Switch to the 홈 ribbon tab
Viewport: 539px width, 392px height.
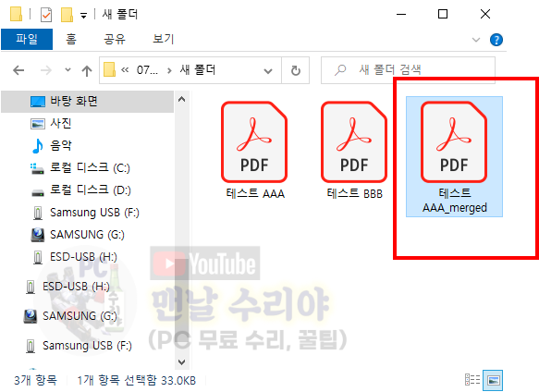tap(71, 39)
